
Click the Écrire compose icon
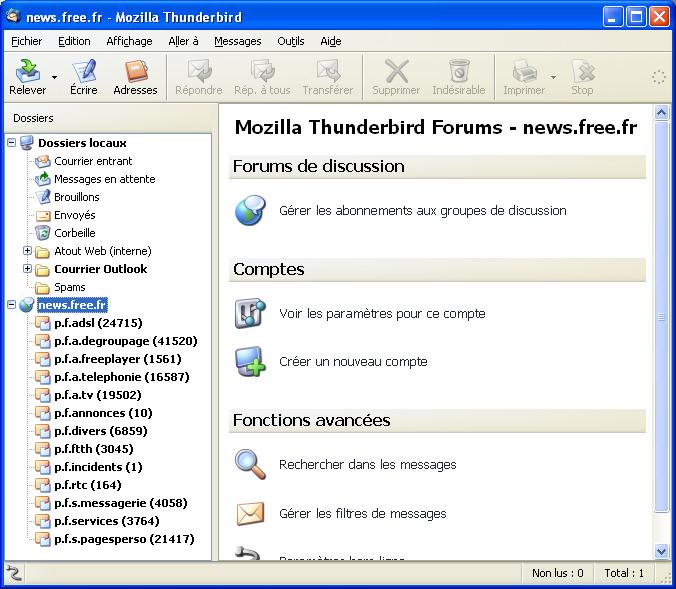click(x=84, y=71)
